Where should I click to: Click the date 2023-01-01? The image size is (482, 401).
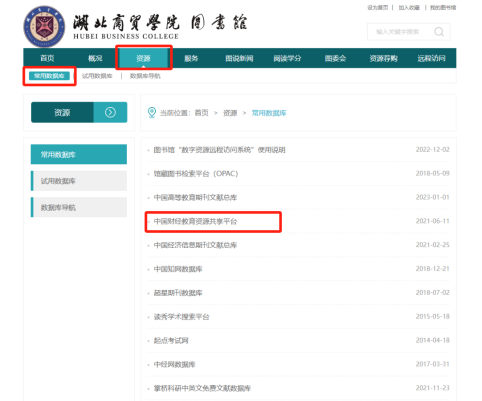pos(433,197)
